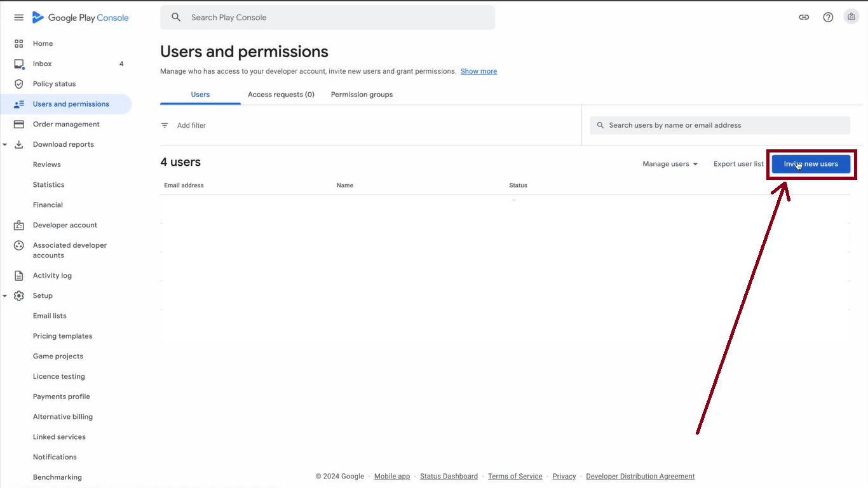Switch to the Permission groups tab

[x=362, y=95]
